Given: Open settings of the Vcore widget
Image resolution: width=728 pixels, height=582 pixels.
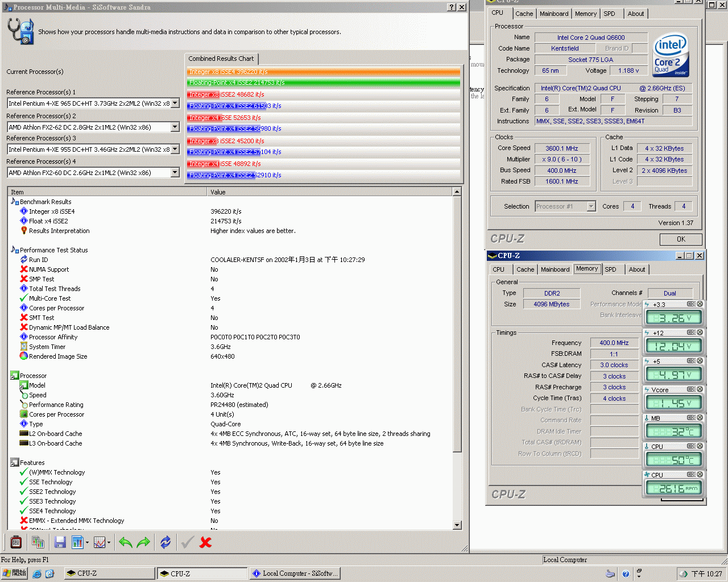Looking at the screenshot, I should (x=691, y=389).
